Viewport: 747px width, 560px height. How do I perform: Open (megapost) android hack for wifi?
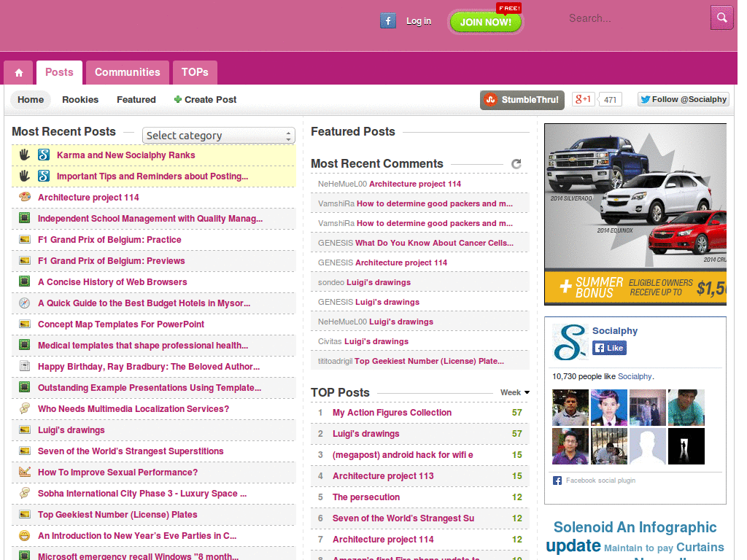coord(403,455)
